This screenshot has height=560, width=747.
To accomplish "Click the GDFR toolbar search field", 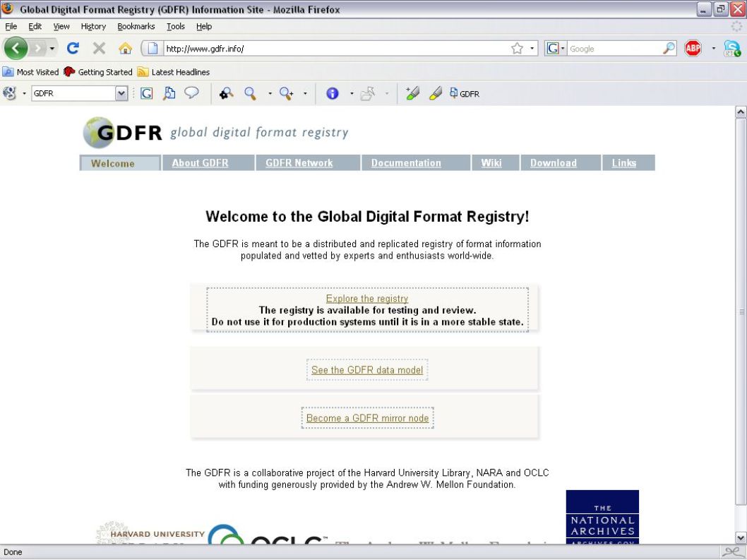I will pos(74,93).
